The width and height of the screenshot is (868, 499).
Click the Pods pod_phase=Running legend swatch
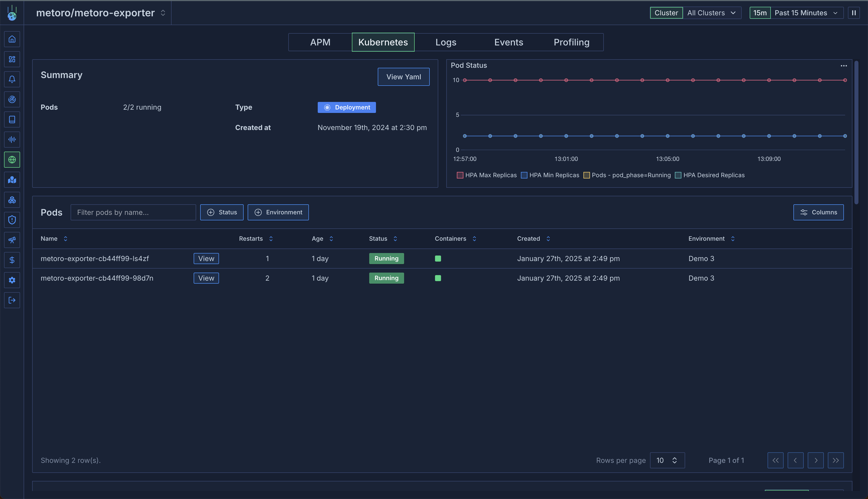click(586, 175)
